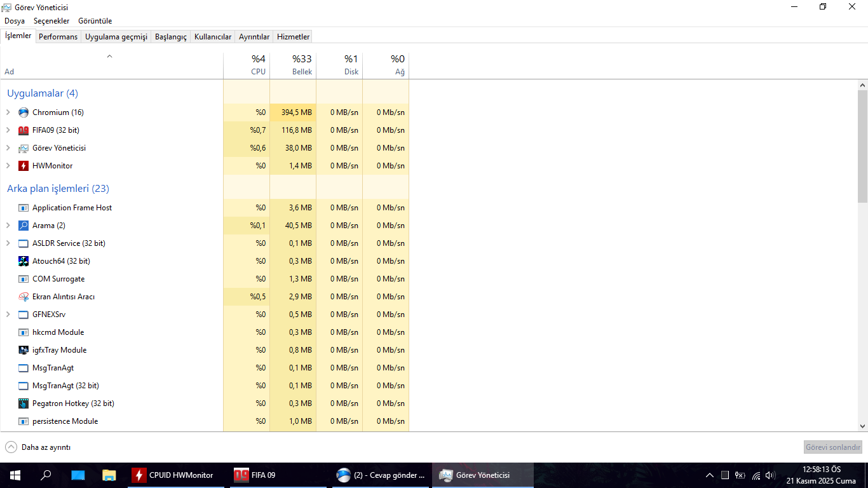Expand the Chromium (16) process group
The image size is (868, 488).
(8, 112)
